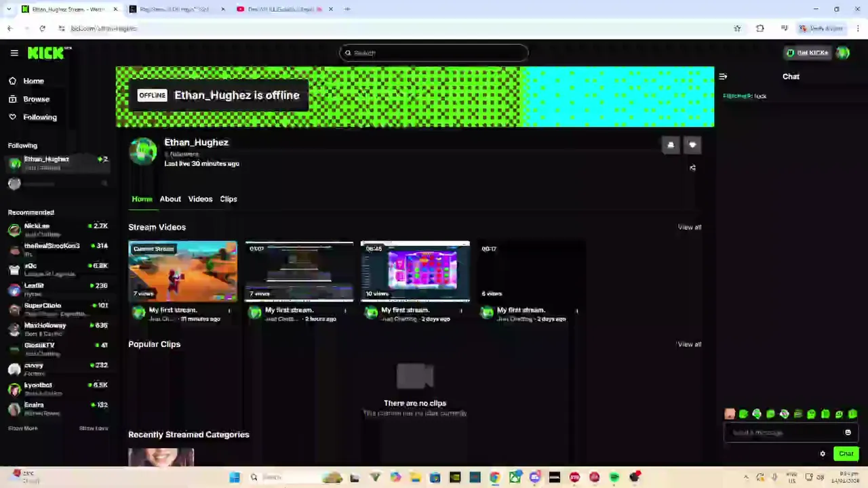This screenshot has height=488, width=868.
Task: Open the user avatar menu at top right
Action: [843, 53]
